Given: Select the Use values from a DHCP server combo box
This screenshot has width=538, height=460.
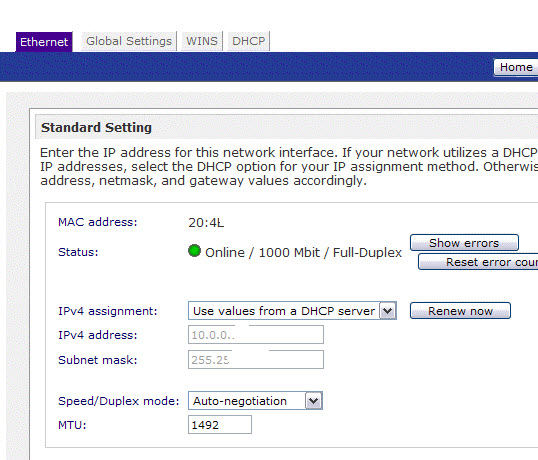Looking at the screenshot, I should pyautogui.click(x=292, y=311).
